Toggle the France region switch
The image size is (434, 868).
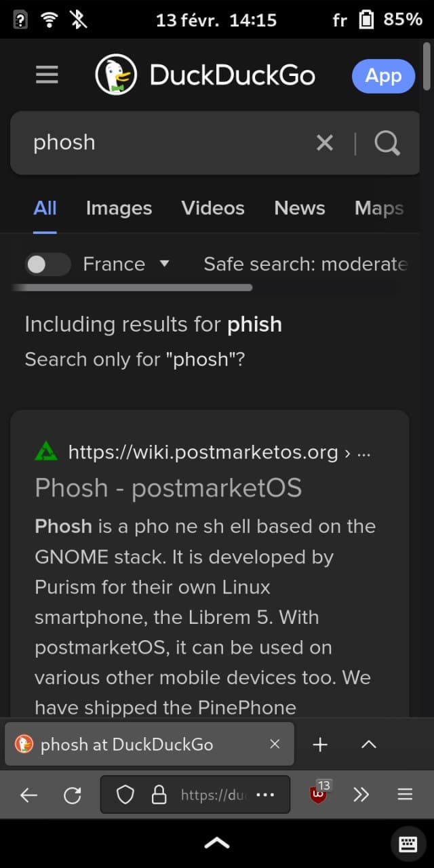point(46,264)
